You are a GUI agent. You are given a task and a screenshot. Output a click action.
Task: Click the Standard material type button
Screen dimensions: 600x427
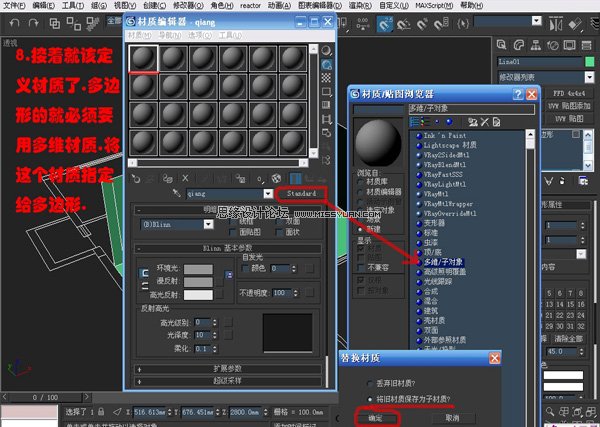tap(302, 193)
